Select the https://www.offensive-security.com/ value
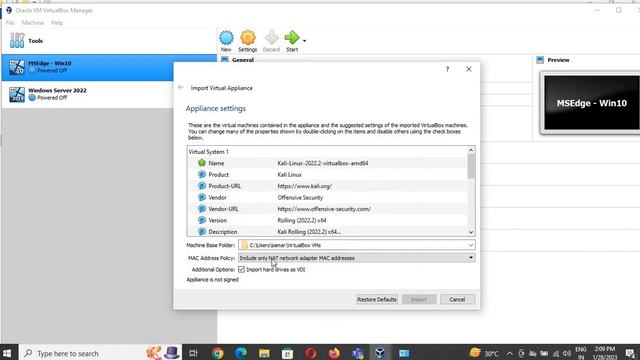 [x=324, y=209]
